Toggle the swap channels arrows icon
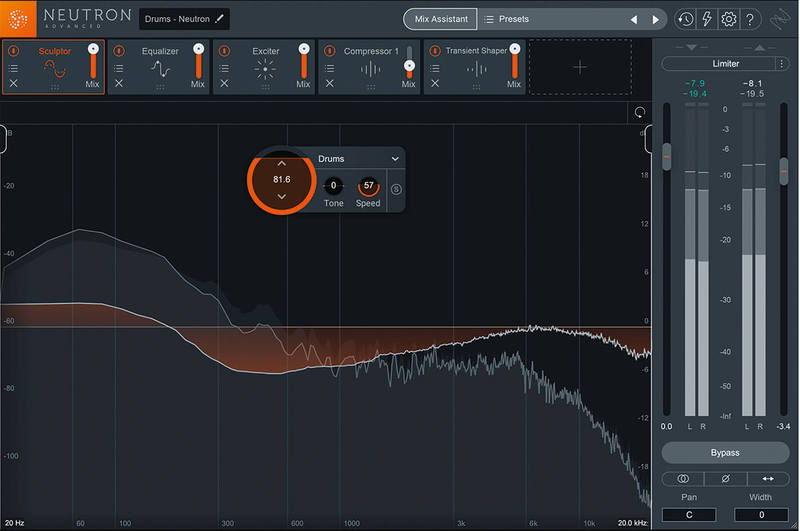The width and height of the screenshot is (800, 531). click(x=768, y=478)
